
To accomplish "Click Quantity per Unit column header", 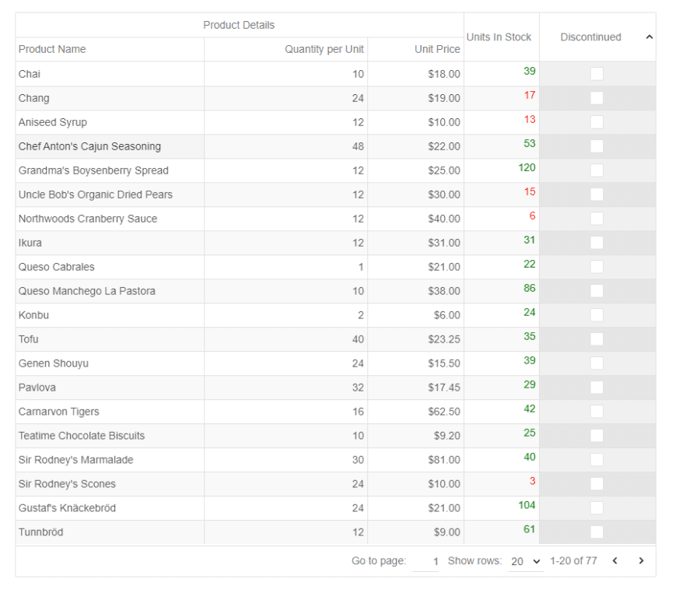I will (x=324, y=50).
